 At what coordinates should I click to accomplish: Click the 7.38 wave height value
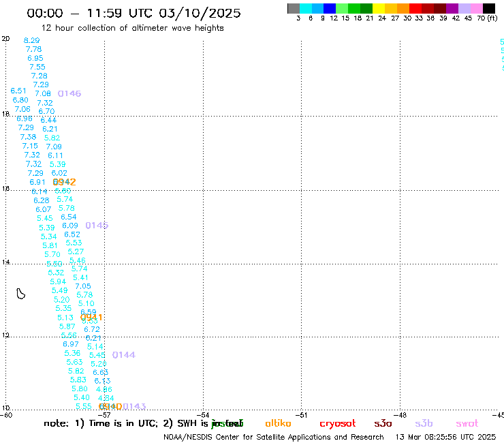29,137
